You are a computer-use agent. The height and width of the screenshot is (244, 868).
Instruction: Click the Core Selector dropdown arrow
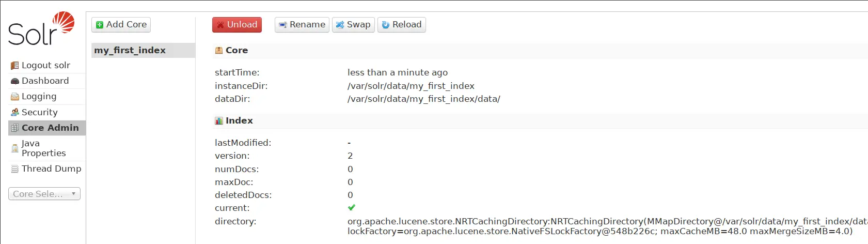point(73,194)
